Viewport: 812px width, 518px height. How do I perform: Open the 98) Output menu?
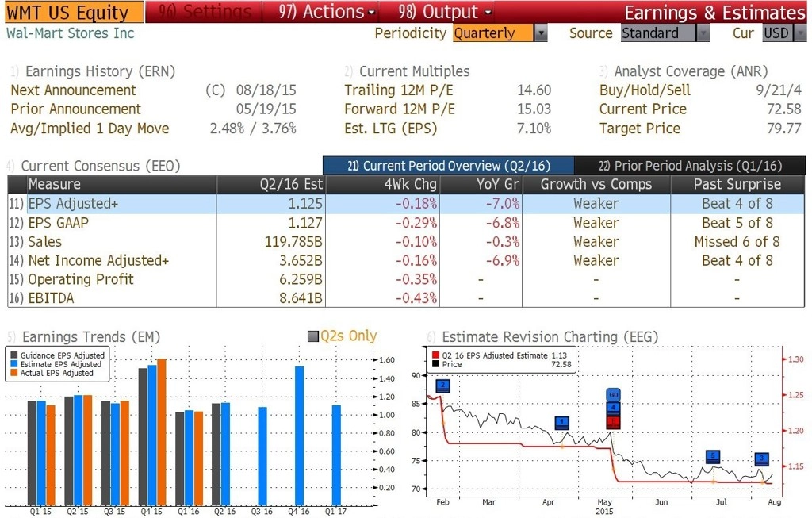coord(444,11)
